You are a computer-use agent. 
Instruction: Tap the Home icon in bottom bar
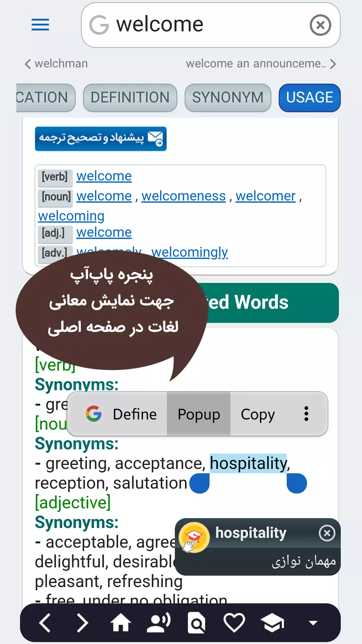tap(121, 623)
